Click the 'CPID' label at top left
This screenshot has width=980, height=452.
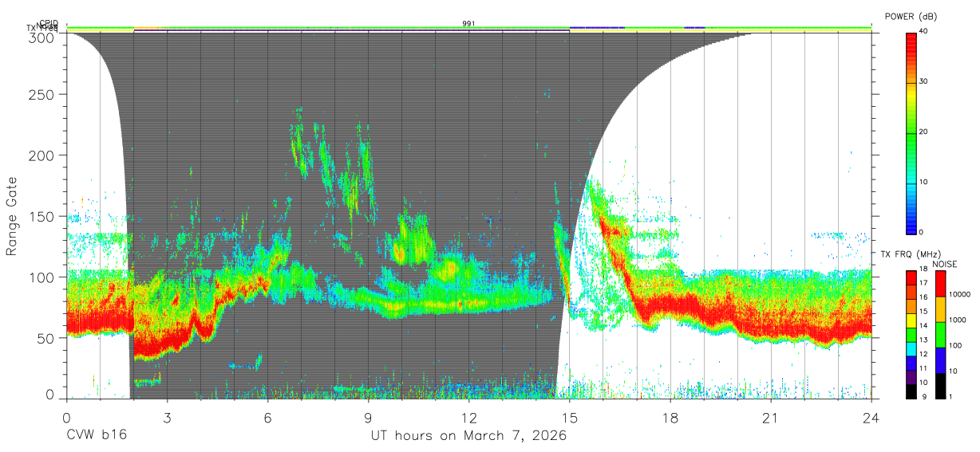pos(49,23)
